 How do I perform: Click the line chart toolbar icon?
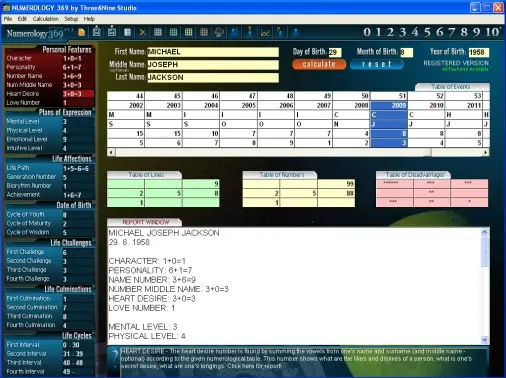(x=265, y=32)
